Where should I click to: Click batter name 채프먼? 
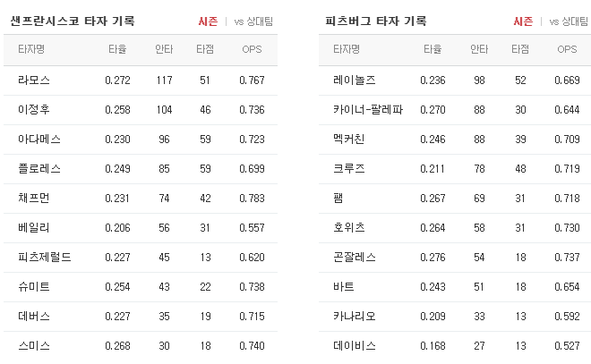click(x=34, y=198)
